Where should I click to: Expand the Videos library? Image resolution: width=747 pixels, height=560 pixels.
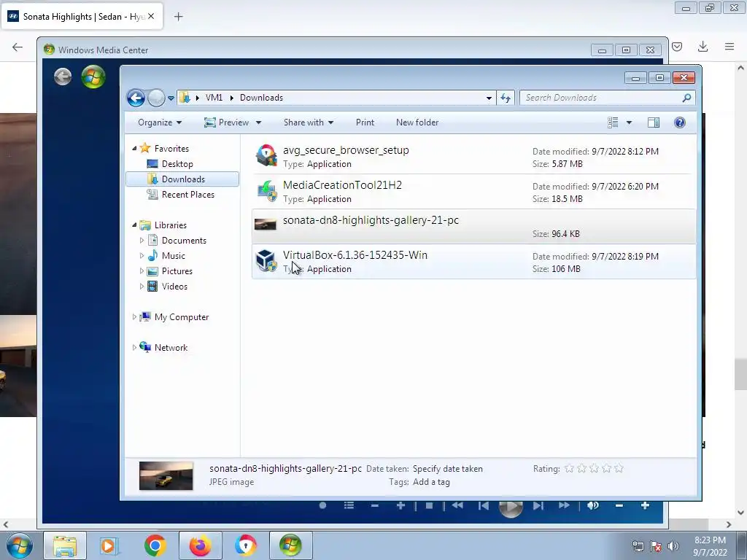point(142,286)
